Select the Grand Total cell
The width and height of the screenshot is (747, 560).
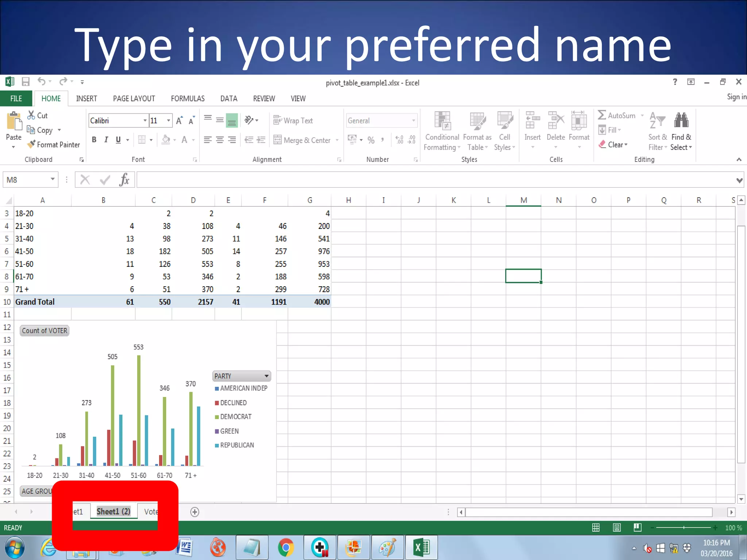coord(42,302)
